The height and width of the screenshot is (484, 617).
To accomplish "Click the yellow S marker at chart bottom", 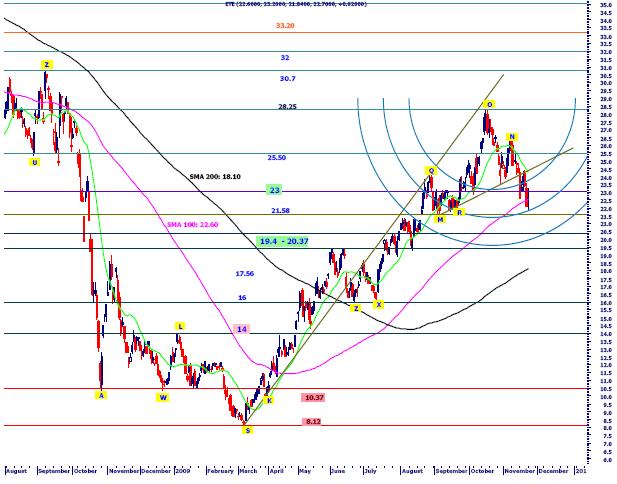I will pos(248,429).
